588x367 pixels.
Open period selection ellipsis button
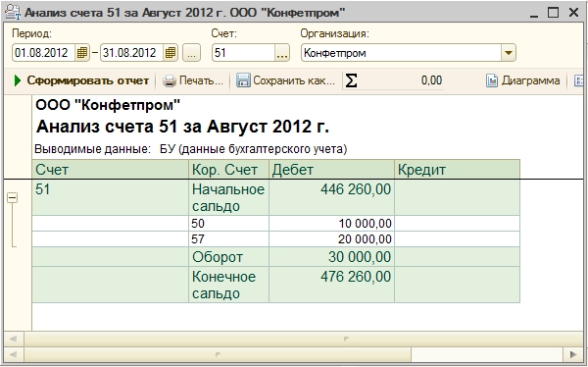(x=192, y=53)
